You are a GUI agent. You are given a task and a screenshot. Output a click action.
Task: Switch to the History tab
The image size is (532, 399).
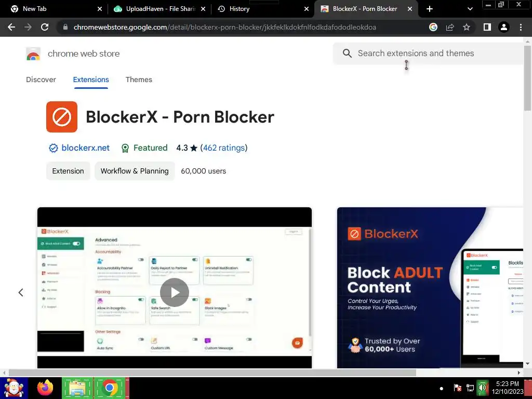pos(263,9)
